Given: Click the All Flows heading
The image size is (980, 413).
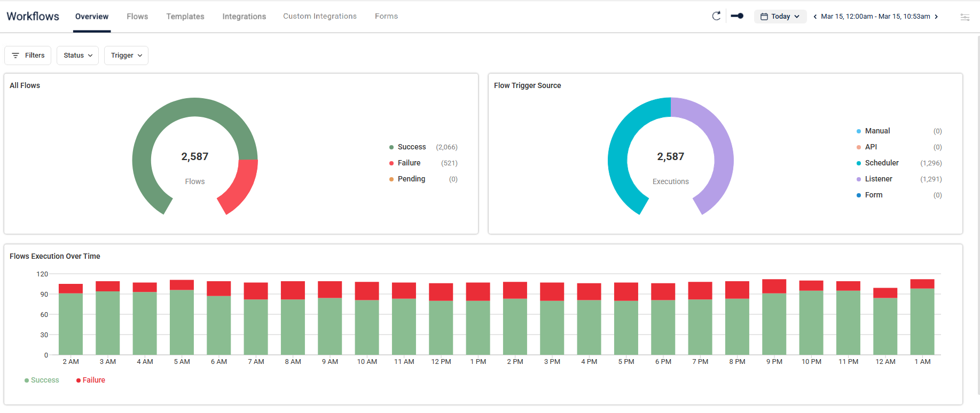Looking at the screenshot, I should (25, 85).
